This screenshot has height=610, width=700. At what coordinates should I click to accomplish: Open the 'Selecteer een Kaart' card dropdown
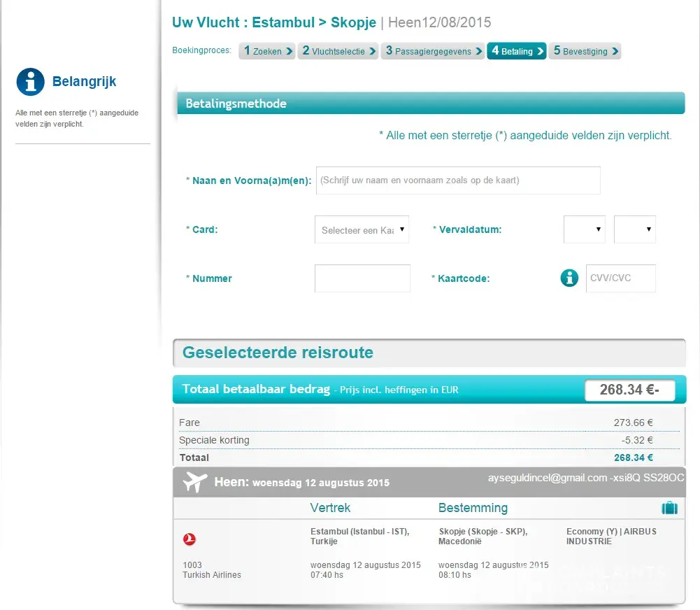coord(362,229)
